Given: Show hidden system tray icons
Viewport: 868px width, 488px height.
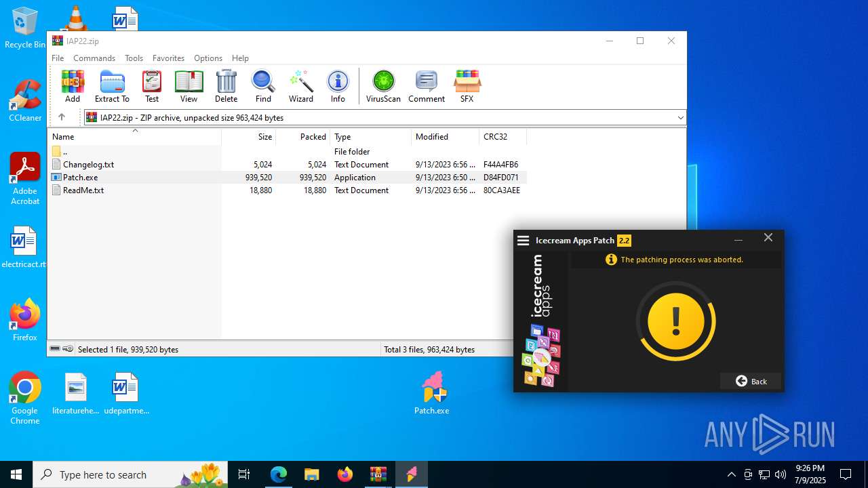Looking at the screenshot, I should coord(731,474).
